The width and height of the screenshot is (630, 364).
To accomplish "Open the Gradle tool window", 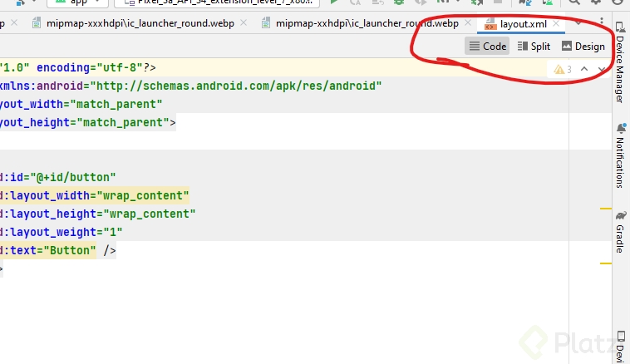I will [x=620, y=232].
